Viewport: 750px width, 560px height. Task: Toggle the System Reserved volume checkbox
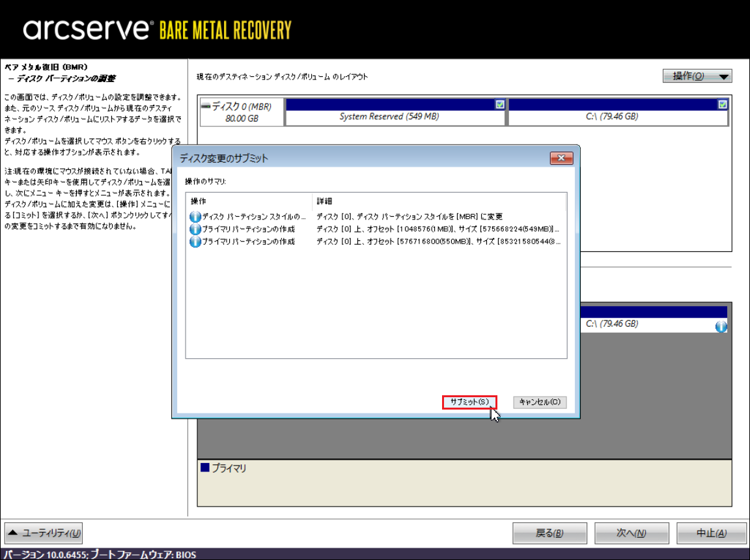[x=500, y=104]
